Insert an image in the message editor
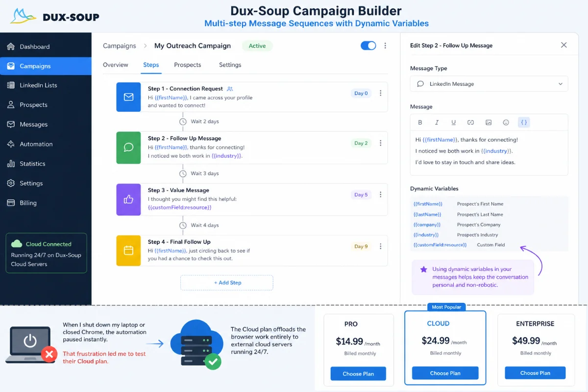Viewport: 588px width, 392px height. pyautogui.click(x=489, y=122)
